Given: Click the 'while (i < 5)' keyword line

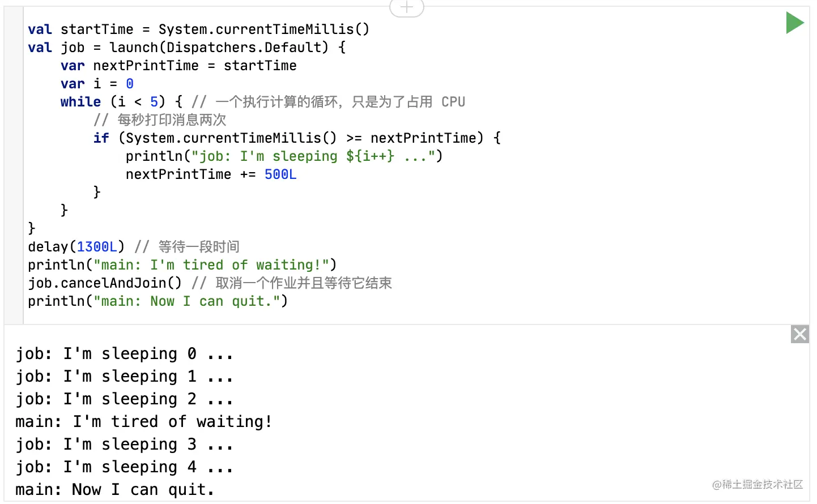Looking at the screenshot, I should tap(80, 102).
